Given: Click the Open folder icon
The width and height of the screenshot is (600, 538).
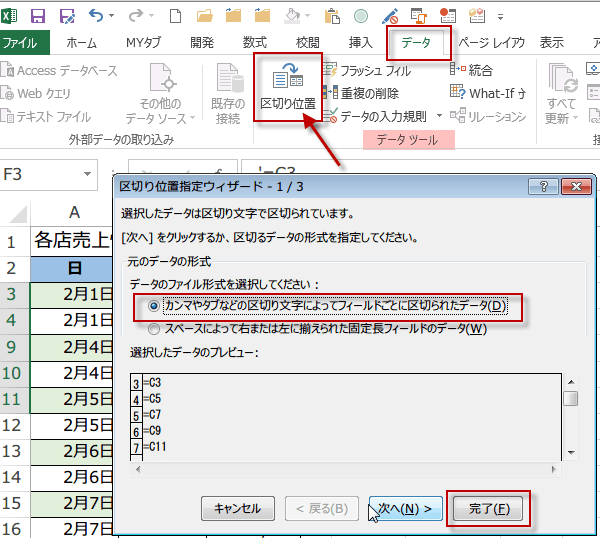Looking at the screenshot, I should [x=205, y=16].
